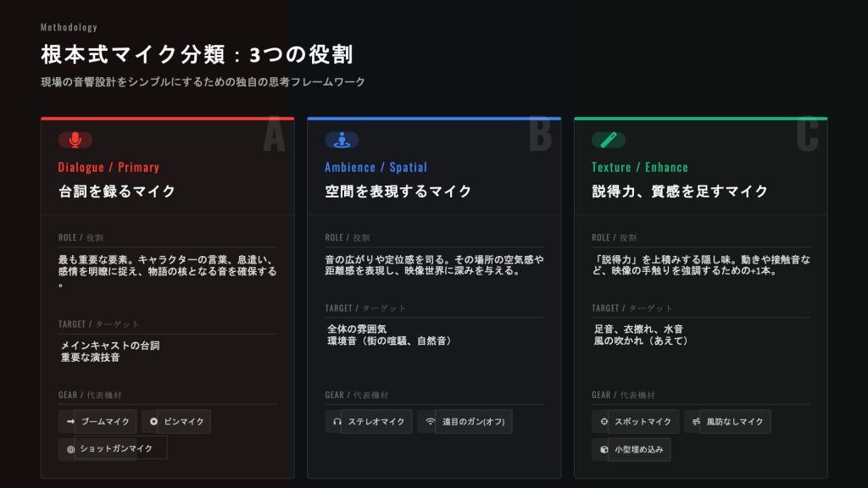Click the blue spatial icon on the Ambience card
Image resolution: width=868 pixels, height=488 pixels.
(x=342, y=140)
